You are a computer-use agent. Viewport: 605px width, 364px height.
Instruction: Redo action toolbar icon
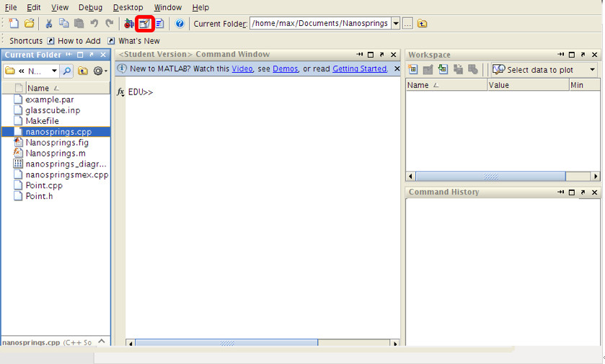(x=110, y=24)
